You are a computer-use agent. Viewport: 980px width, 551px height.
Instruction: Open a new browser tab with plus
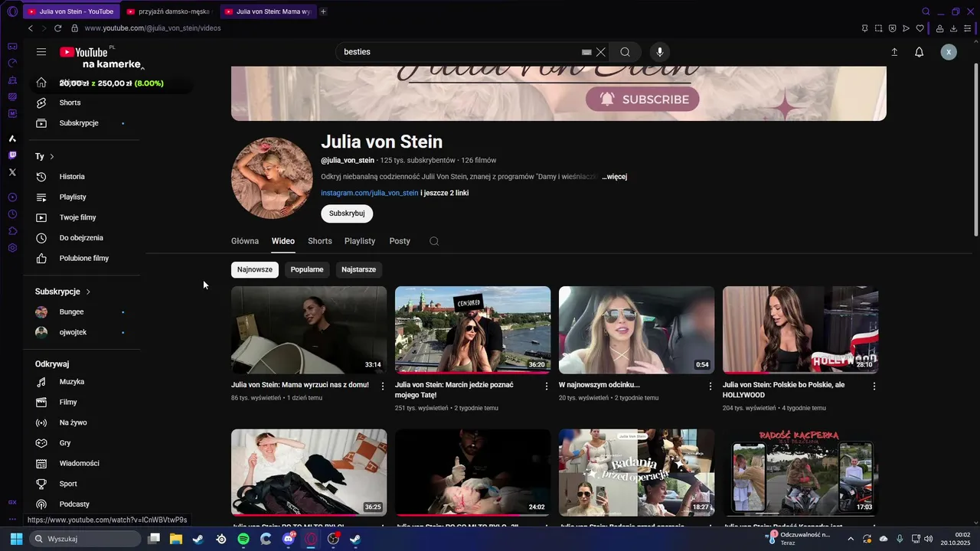323,11
